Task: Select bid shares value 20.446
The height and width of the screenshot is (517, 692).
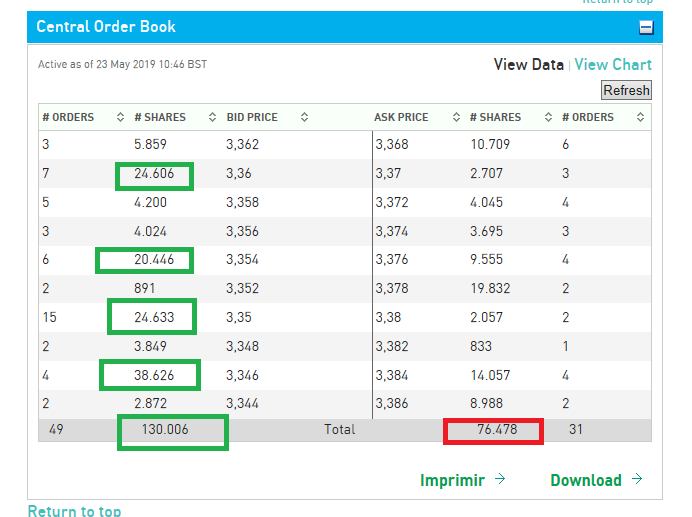Action: point(154,260)
